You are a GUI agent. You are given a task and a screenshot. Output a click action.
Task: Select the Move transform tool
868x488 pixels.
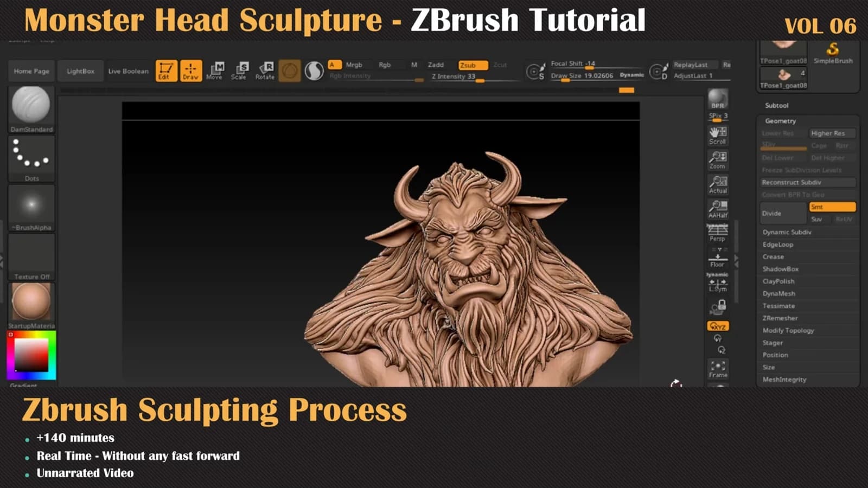[x=215, y=71]
